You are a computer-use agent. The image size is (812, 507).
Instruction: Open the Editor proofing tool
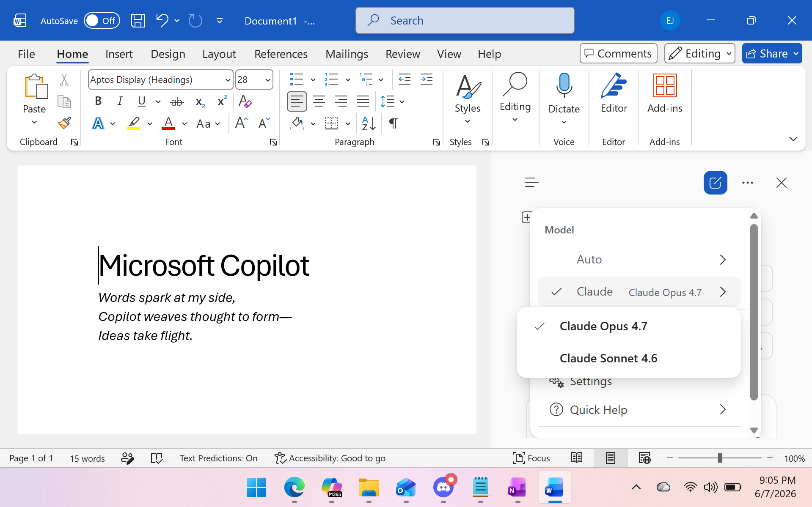[614, 94]
